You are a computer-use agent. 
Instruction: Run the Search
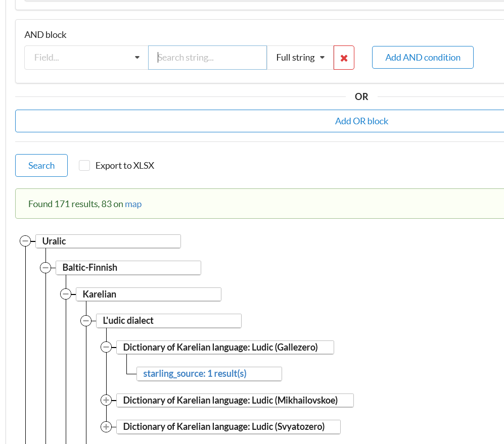(41, 165)
